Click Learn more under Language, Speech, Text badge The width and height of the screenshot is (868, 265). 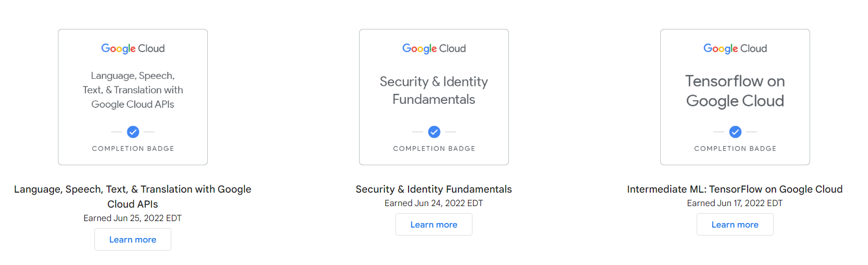coord(133,240)
